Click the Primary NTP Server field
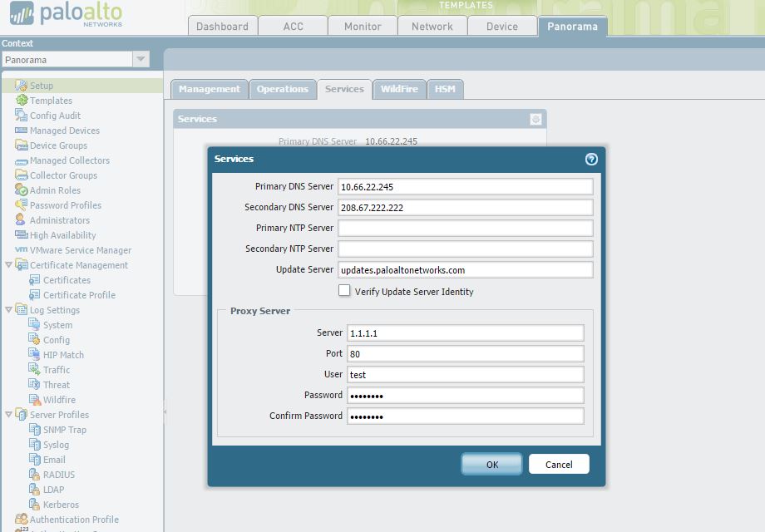Screen dimensions: 765x532 (x=466, y=228)
